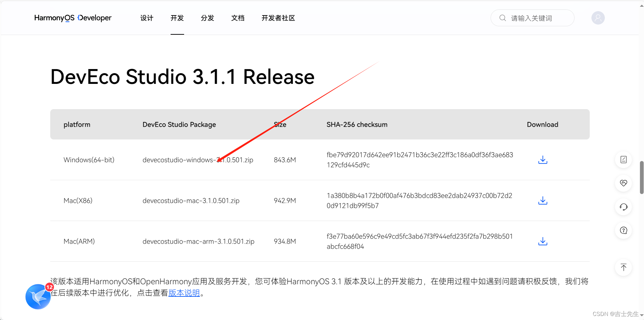Click the search magnifier icon

click(502, 18)
